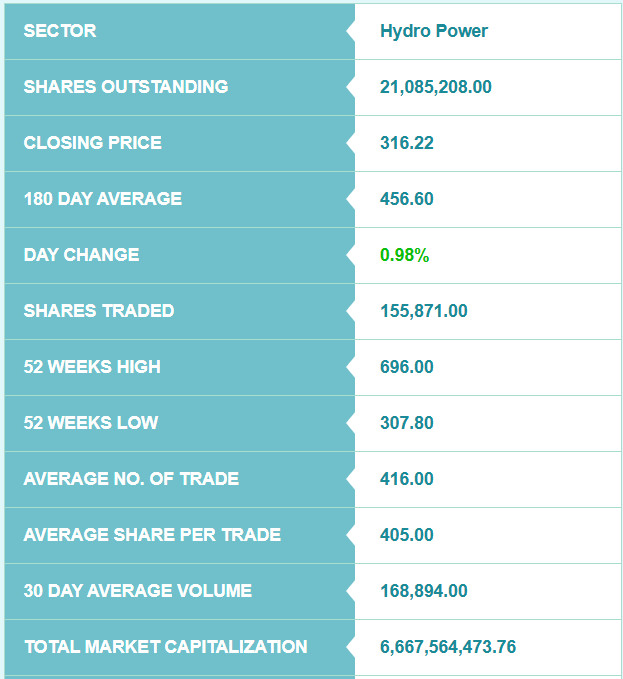Select the 307.80 low value

click(407, 423)
